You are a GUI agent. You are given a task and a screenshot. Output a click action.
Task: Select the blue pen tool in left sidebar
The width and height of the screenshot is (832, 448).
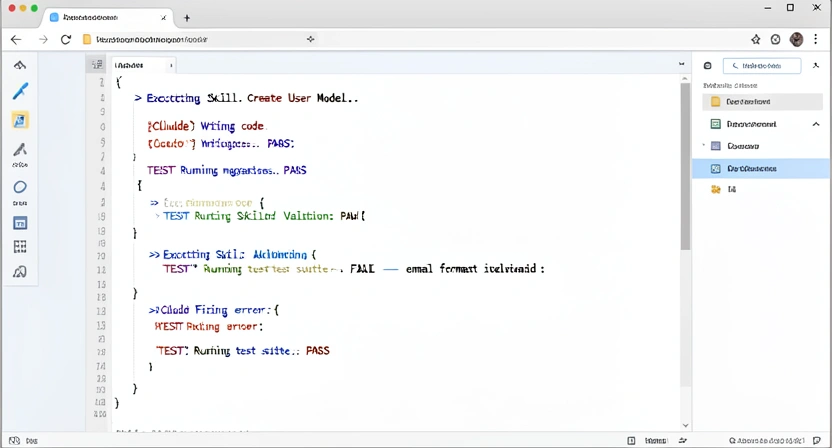20,91
